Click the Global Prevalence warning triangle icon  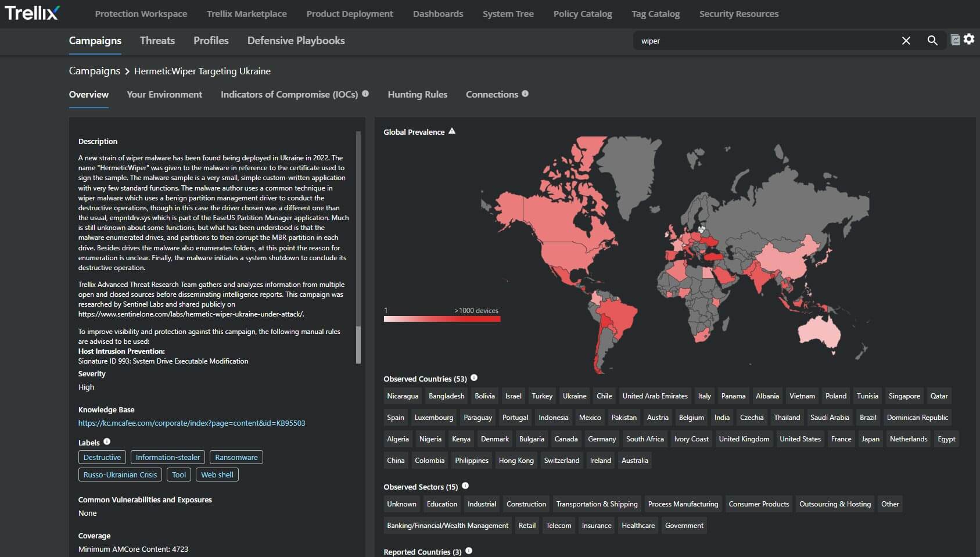452,131
